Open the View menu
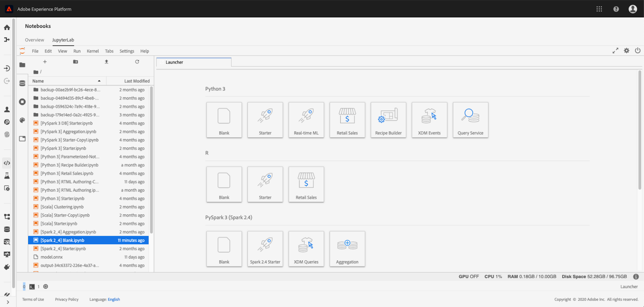The height and width of the screenshot is (307, 644). pos(62,51)
